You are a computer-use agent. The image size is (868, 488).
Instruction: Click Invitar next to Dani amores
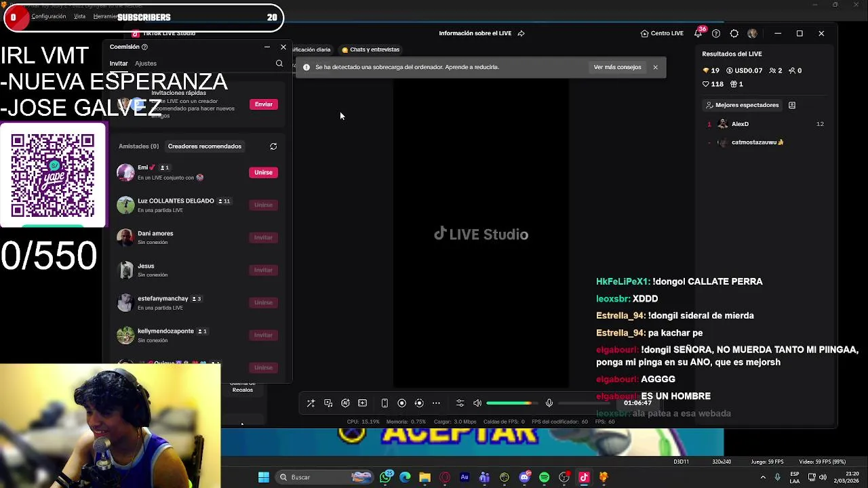tap(263, 237)
